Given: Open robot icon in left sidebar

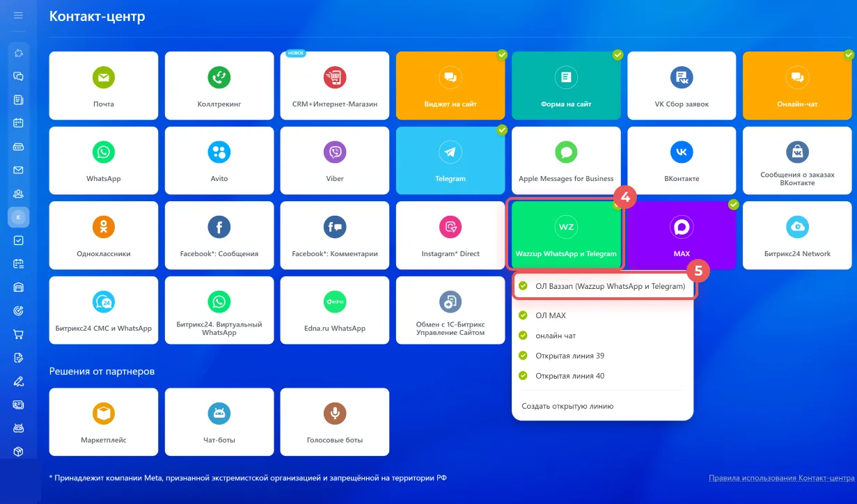Looking at the screenshot, I should [19, 428].
